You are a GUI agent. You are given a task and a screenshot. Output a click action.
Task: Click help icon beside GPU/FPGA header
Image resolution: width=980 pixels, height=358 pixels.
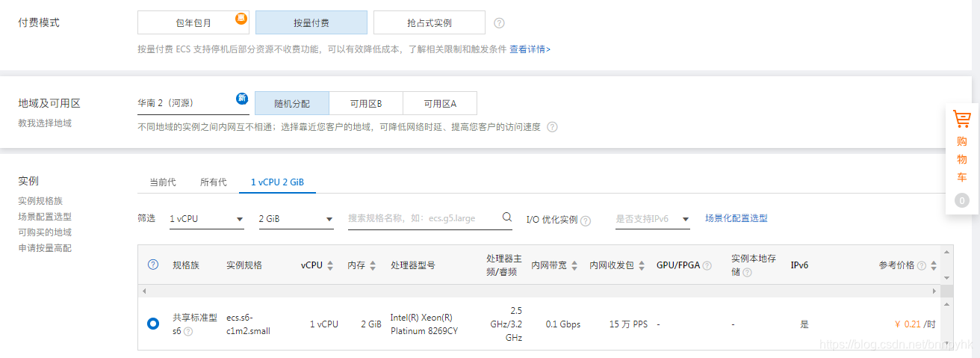click(707, 265)
